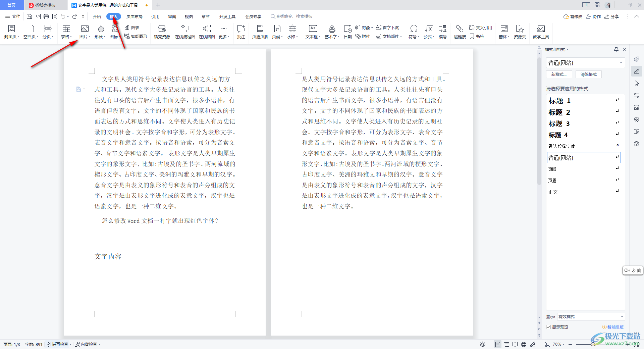Expand the document parts (文档部件) dropdown

pos(401,36)
